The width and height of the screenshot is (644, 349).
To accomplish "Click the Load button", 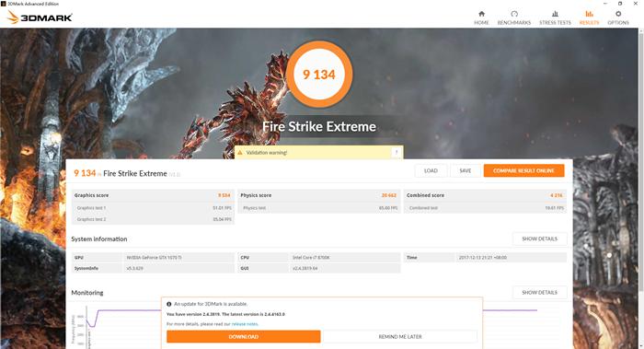I will click(x=431, y=170).
